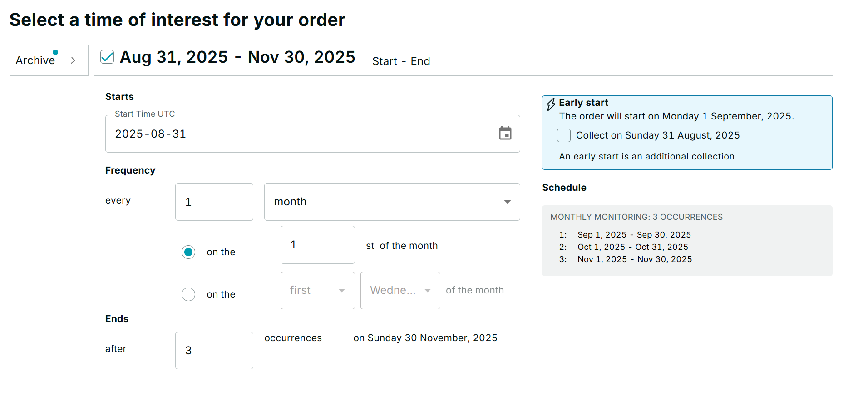The image size is (868, 407).
Task: Click the Archive chevron arrow
Action: pos(73,60)
